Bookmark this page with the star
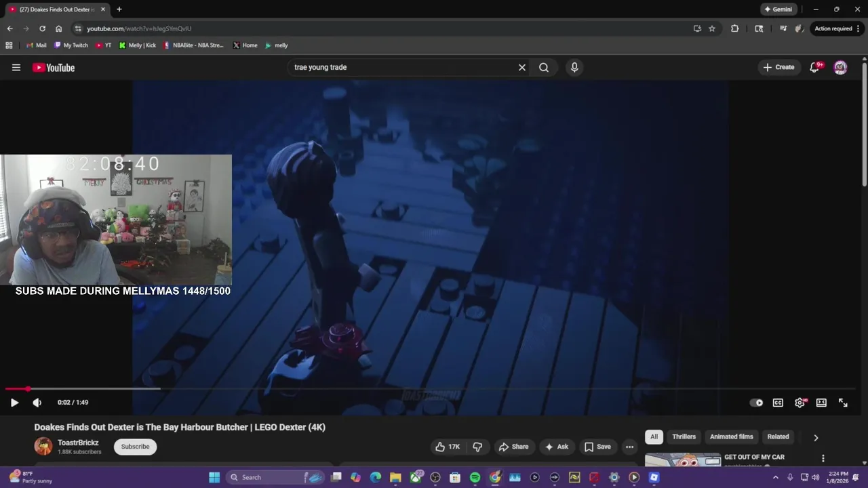 pos(712,28)
